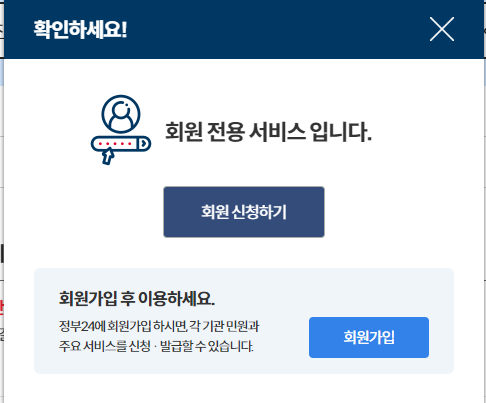Viewport: 486px width, 403px height.
Task: Close the 확인하세요! dialog with X
Action: pyautogui.click(x=442, y=29)
